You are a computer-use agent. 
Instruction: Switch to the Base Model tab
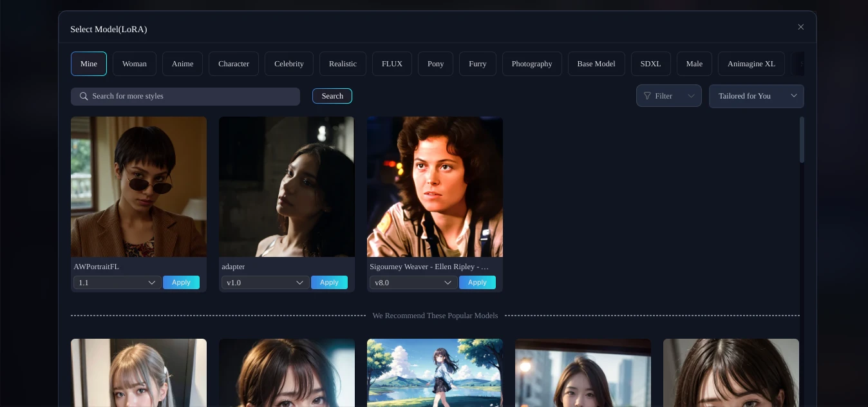tap(596, 64)
